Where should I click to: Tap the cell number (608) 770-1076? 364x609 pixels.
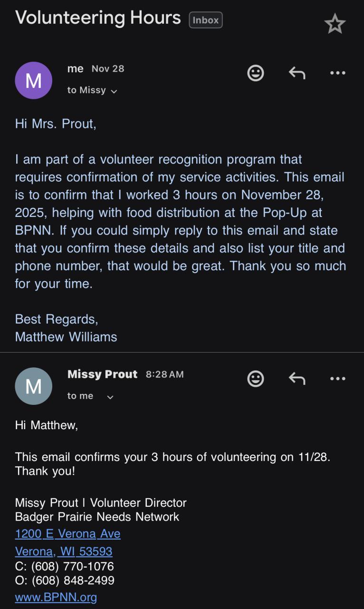point(73,567)
